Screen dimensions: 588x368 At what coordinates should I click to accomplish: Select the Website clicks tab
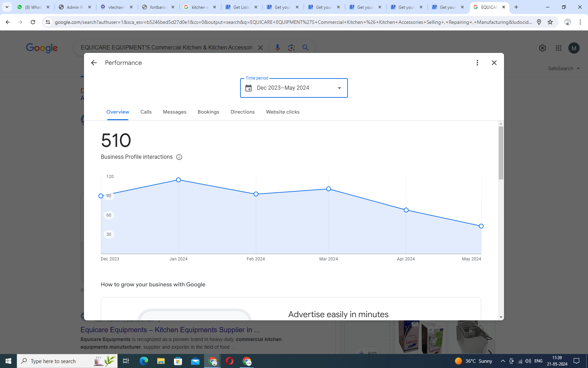coord(282,112)
